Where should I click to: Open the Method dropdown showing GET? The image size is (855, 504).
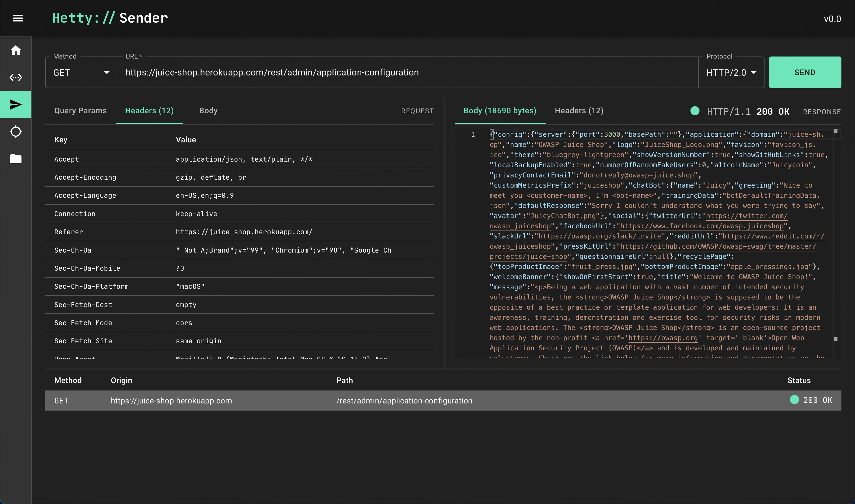coord(81,72)
